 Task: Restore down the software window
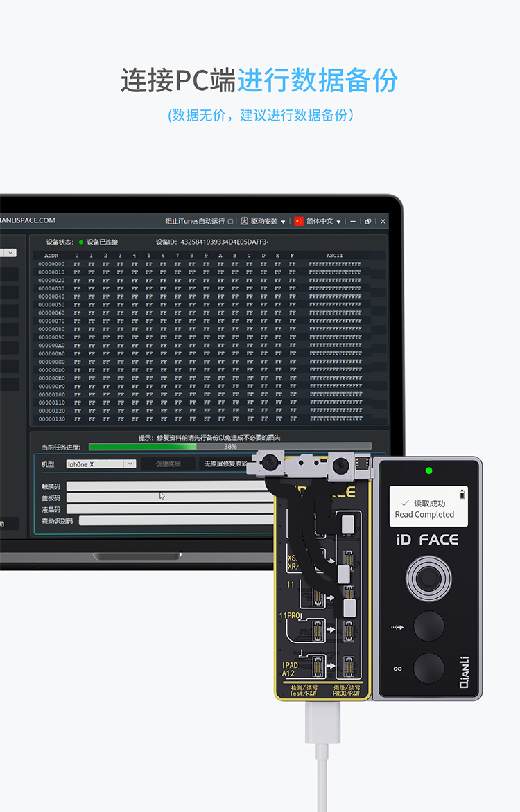pyautogui.click(x=368, y=221)
